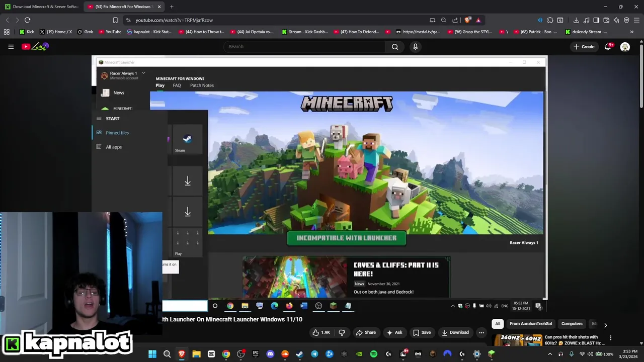
Task: Click the Create button on YouTube
Action: point(584,47)
